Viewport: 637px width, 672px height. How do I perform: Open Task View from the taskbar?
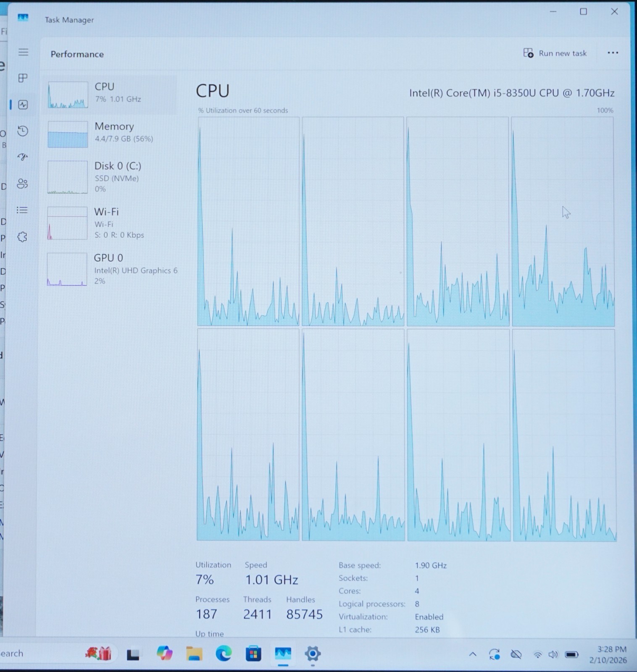coord(133,654)
